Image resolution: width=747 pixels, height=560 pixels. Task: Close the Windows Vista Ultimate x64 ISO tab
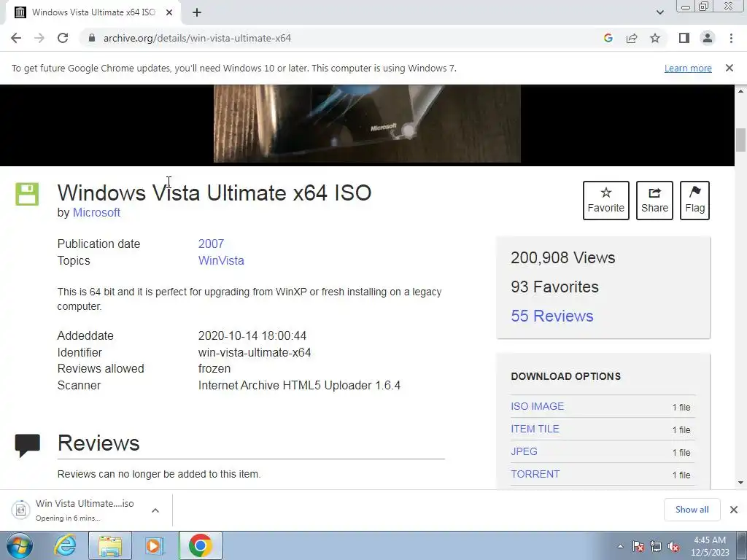[169, 12]
